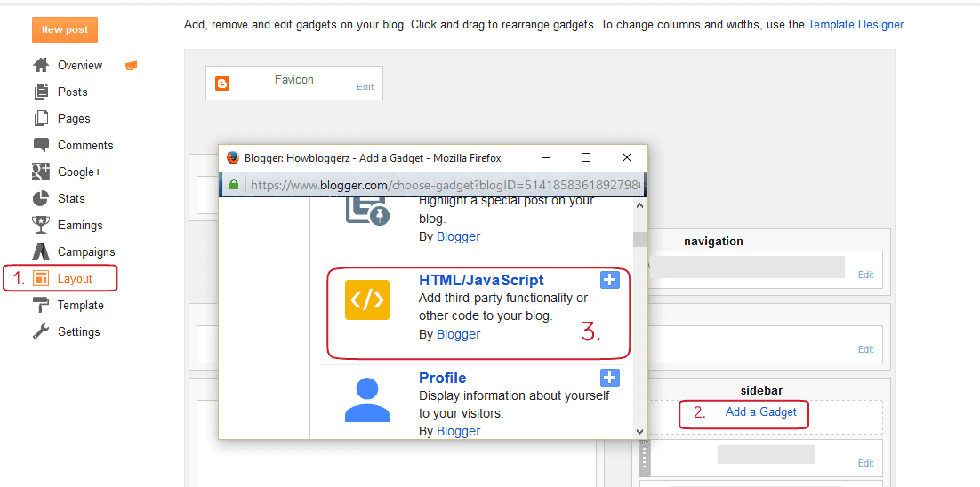Viewport: 980px width, 487px height.
Task: Go to the Template section
Action: 80,305
